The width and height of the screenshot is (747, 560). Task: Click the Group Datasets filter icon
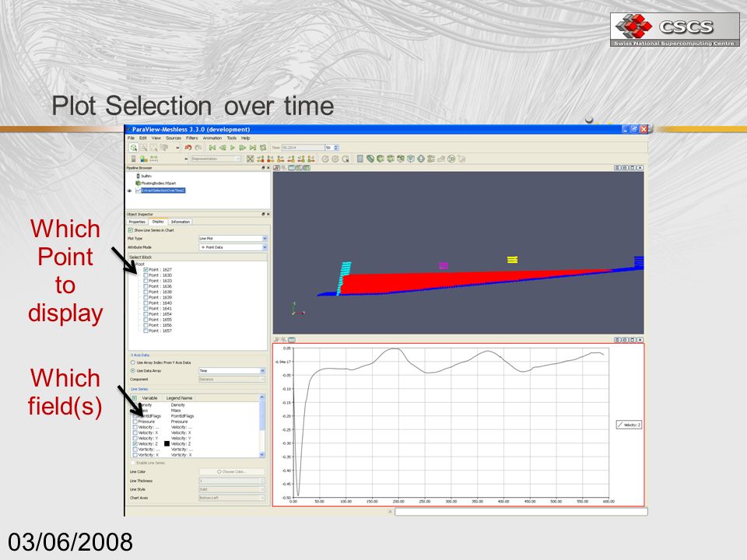[x=451, y=159]
